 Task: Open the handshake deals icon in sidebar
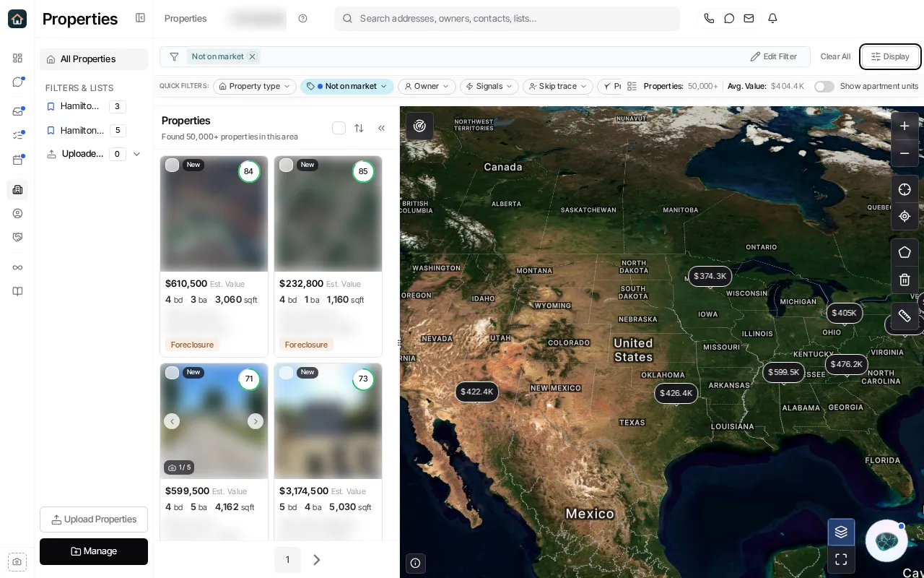(x=17, y=237)
